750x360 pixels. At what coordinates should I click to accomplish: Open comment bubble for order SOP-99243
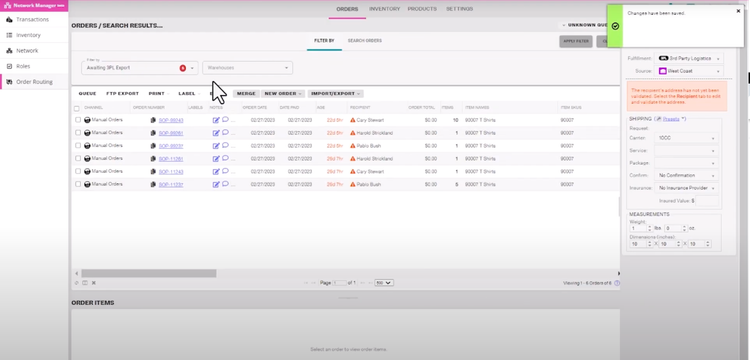pyautogui.click(x=225, y=120)
